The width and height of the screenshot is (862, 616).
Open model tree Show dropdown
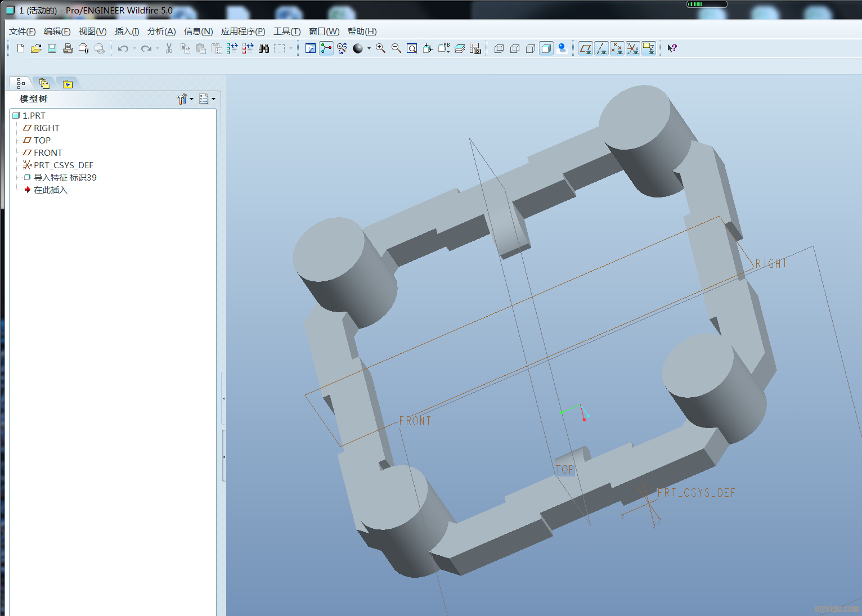[207, 99]
